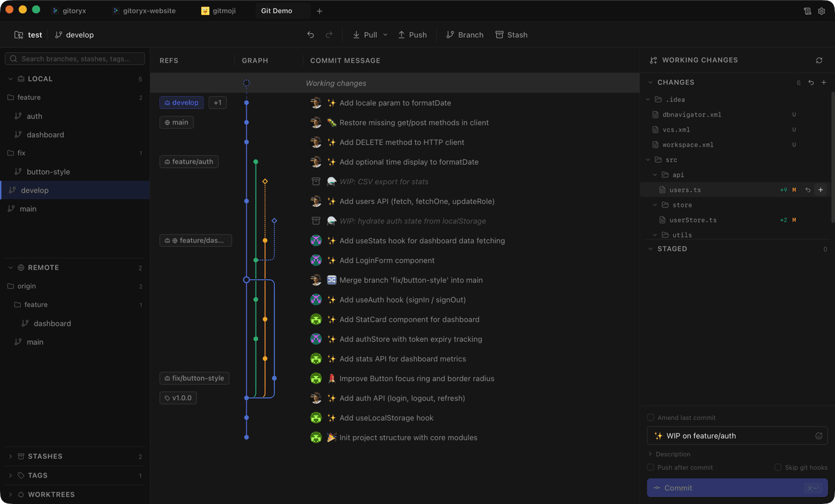Click the .idea folder icon
Viewport: 835px width, 504px height.
[x=658, y=100]
